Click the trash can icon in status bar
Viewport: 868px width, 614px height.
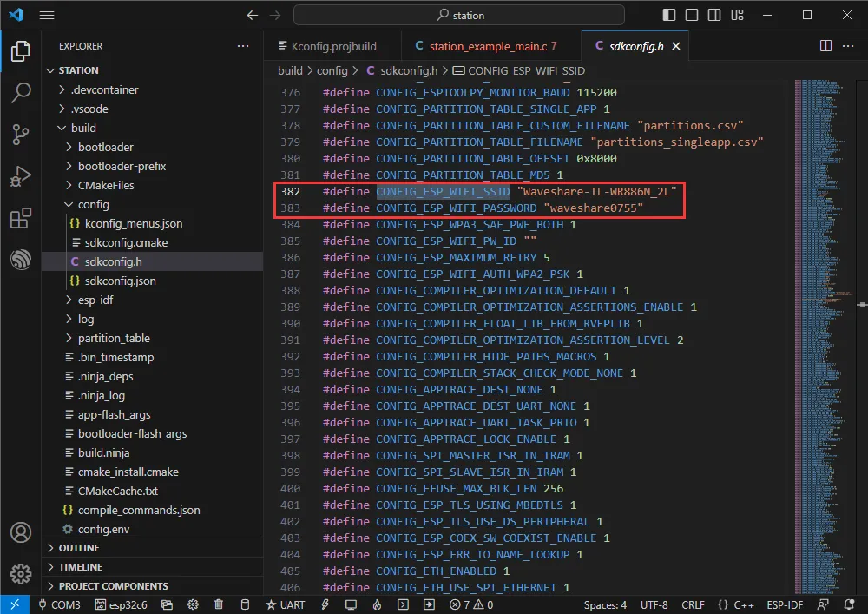click(x=219, y=604)
